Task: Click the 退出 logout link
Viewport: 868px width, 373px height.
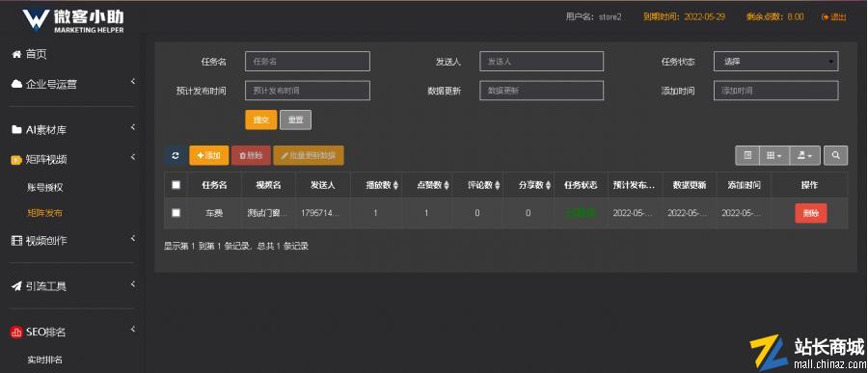Action: pyautogui.click(x=834, y=17)
